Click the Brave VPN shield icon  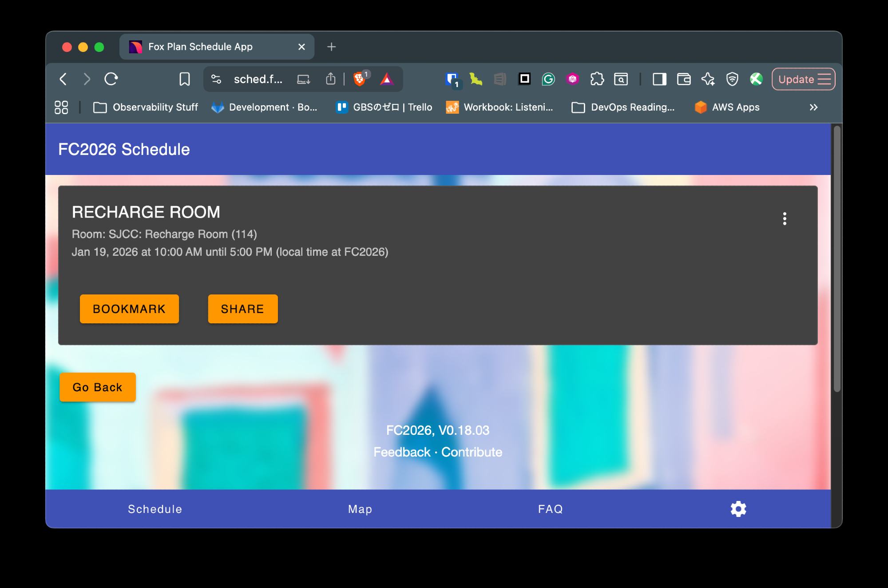click(x=732, y=79)
